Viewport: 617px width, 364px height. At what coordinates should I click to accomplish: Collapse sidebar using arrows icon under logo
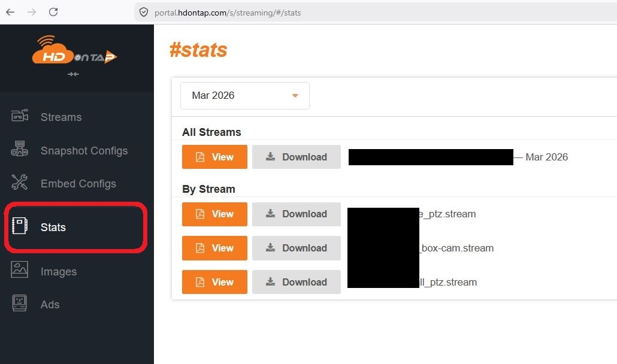73,74
